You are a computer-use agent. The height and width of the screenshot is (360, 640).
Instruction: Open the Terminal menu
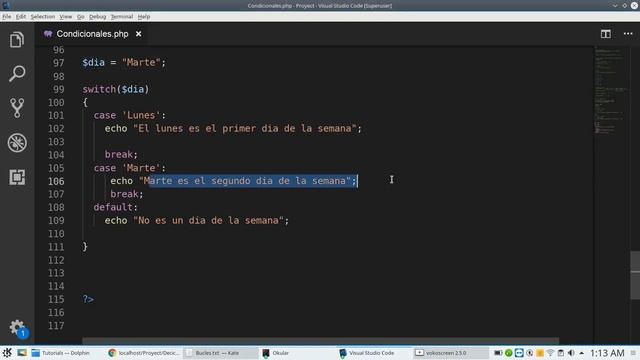(122, 17)
